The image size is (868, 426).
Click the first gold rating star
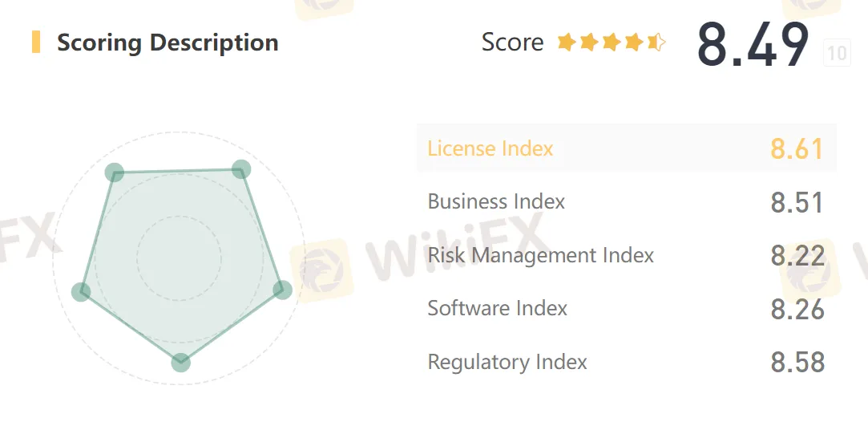(567, 42)
